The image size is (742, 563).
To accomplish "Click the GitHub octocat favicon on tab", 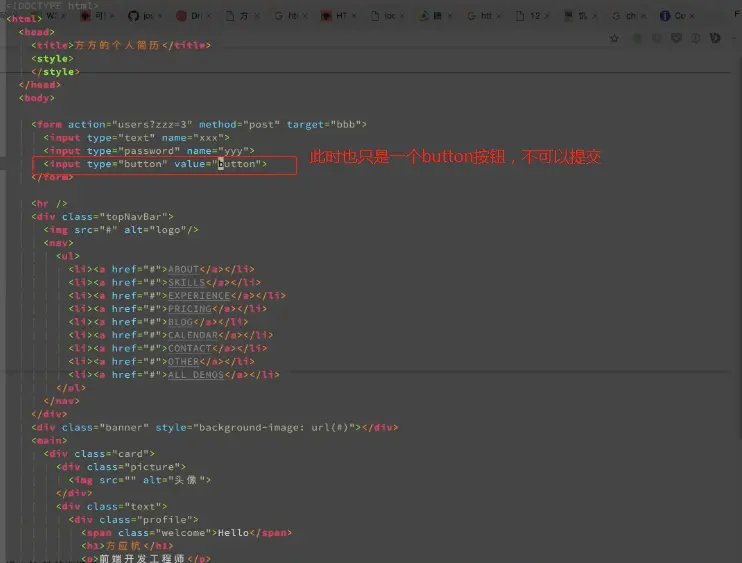I will tap(133, 16).
